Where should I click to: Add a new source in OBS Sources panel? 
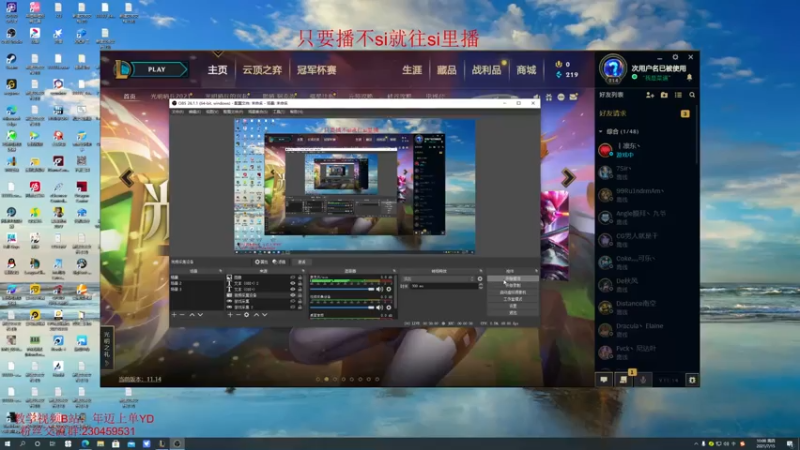click(230, 315)
